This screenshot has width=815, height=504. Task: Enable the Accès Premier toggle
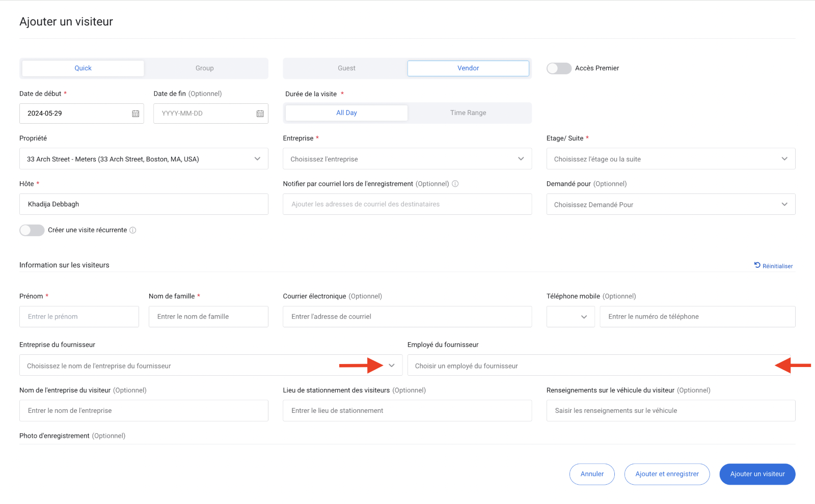[x=559, y=68]
